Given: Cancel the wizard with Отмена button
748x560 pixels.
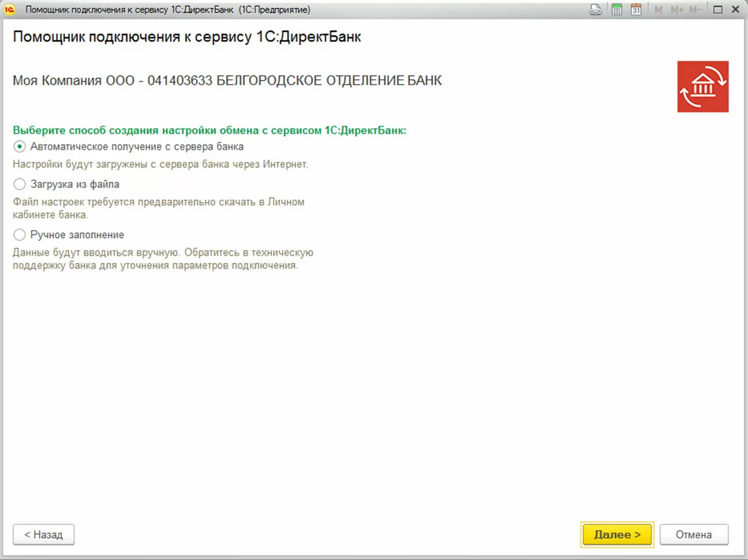Looking at the screenshot, I should click(694, 534).
